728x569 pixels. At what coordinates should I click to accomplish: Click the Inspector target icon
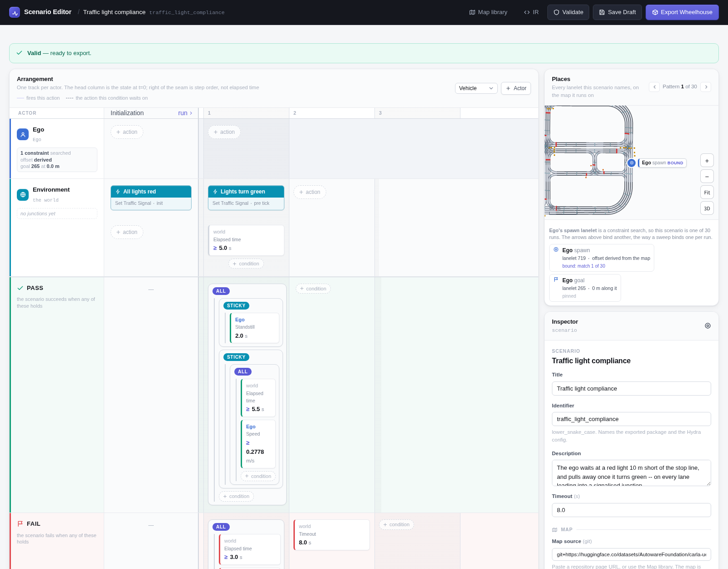(x=708, y=325)
